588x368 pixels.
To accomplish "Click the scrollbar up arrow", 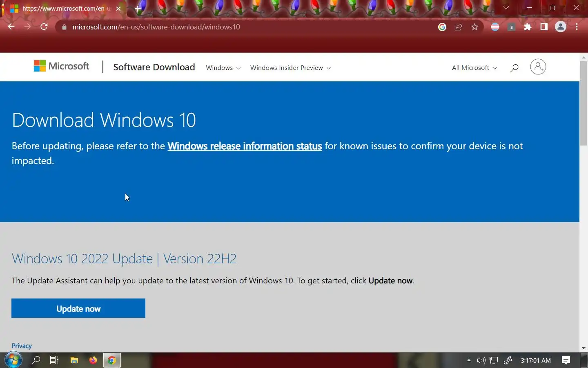I will 584,58.
